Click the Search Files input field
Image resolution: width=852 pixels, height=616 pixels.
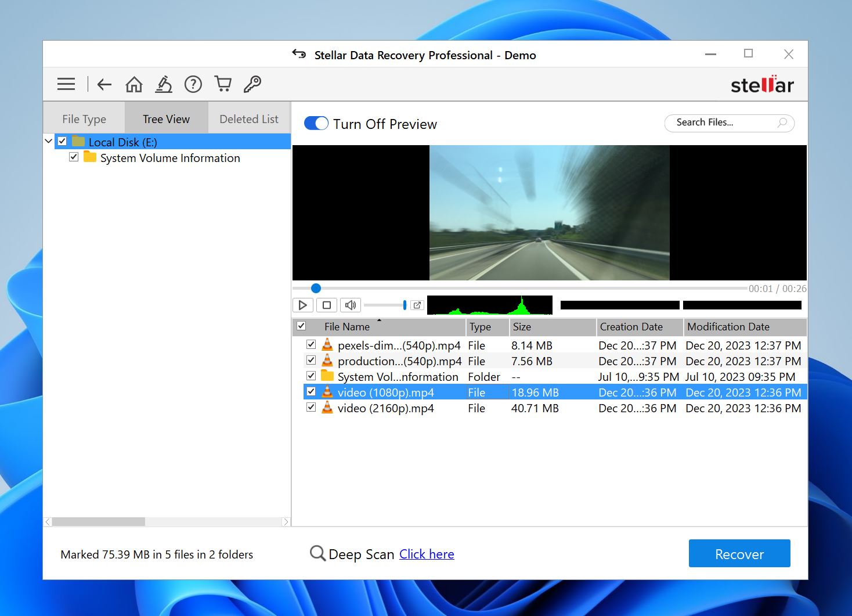pyautogui.click(x=729, y=123)
